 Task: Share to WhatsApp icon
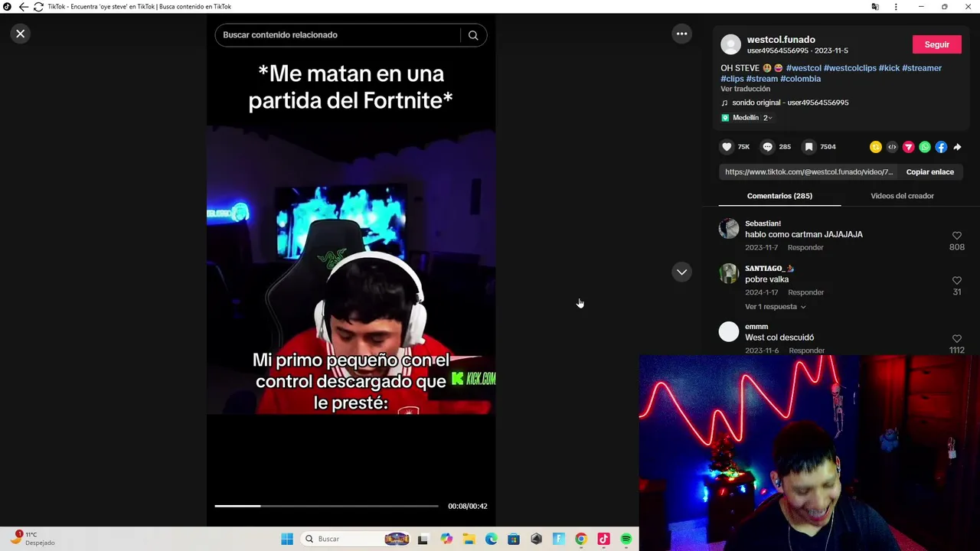click(x=925, y=147)
